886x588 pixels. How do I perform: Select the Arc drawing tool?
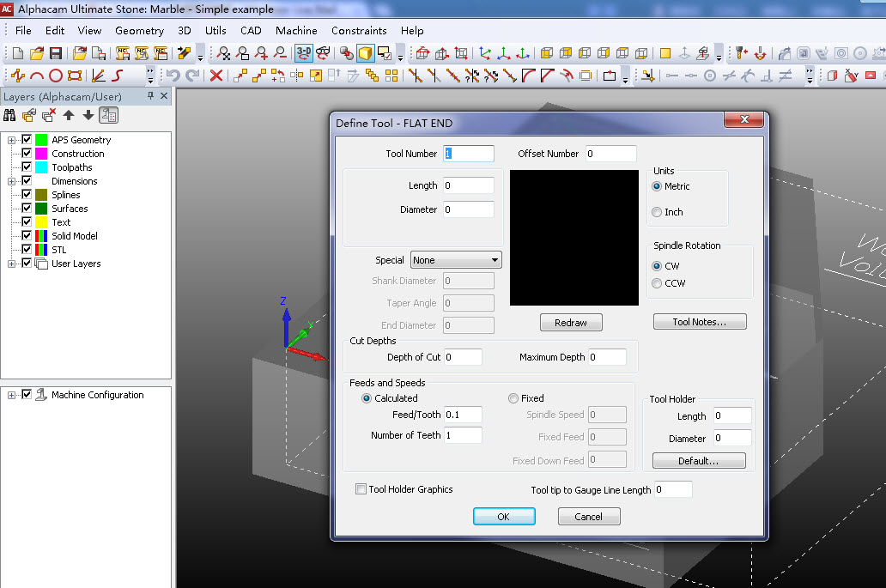click(37, 76)
